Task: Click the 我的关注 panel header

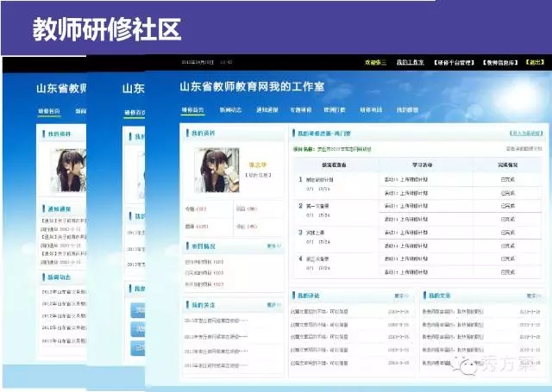Action: (204, 305)
